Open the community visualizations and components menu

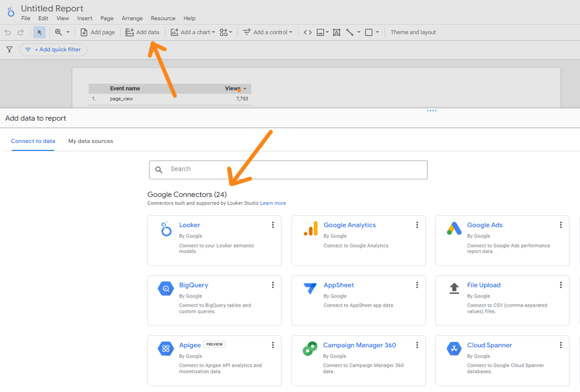(226, 32)
